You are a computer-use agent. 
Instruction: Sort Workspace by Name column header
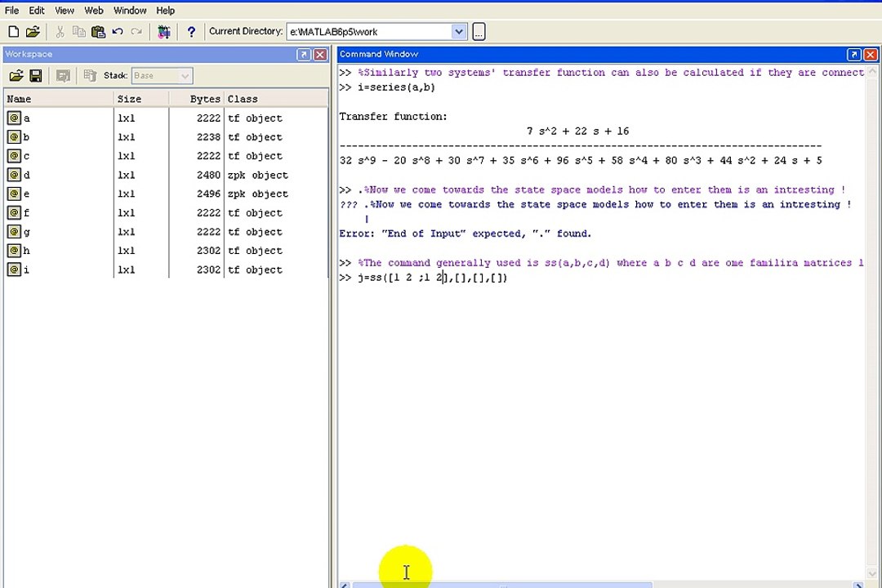point(59,99)
